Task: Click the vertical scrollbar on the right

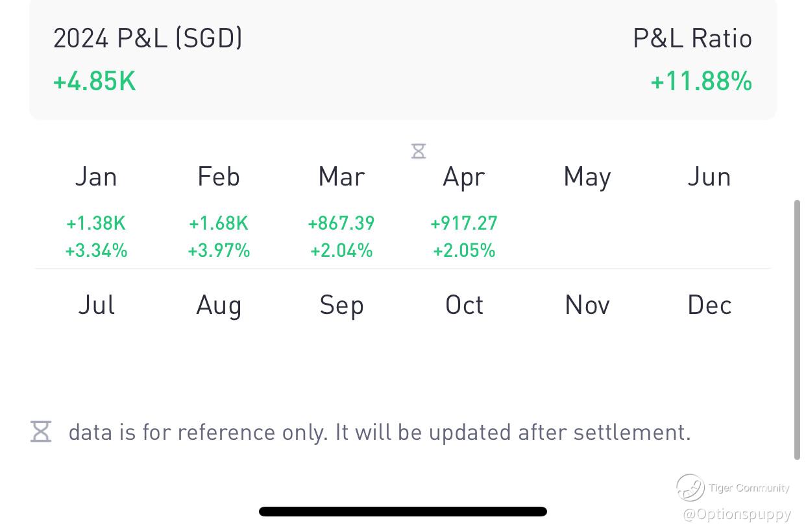Action: tap(797, 330)
